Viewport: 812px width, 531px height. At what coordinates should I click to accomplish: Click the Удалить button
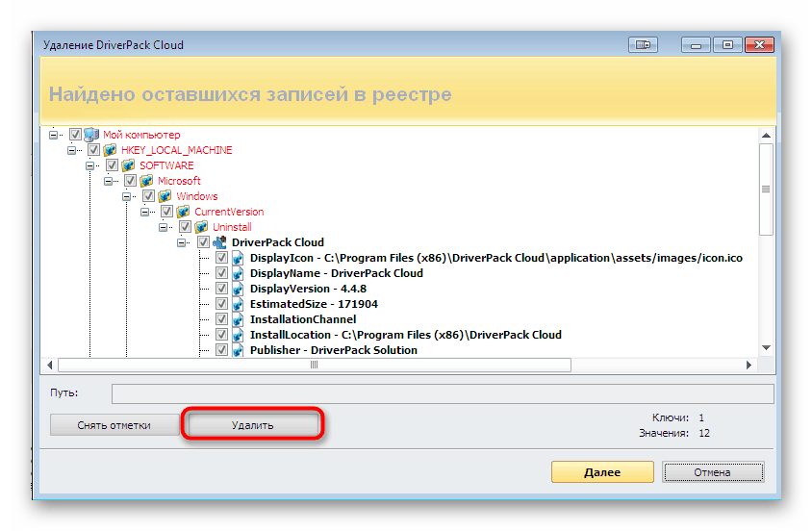(x=252, y=425)
